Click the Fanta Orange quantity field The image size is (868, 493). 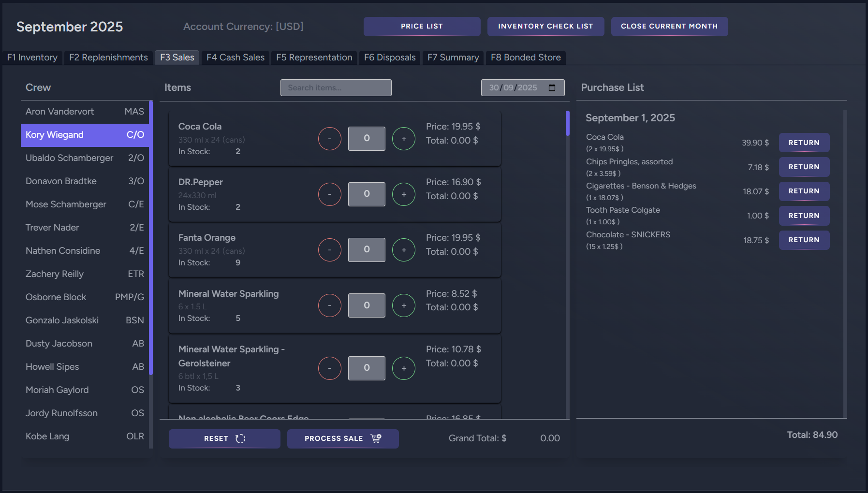click(367, 250)
